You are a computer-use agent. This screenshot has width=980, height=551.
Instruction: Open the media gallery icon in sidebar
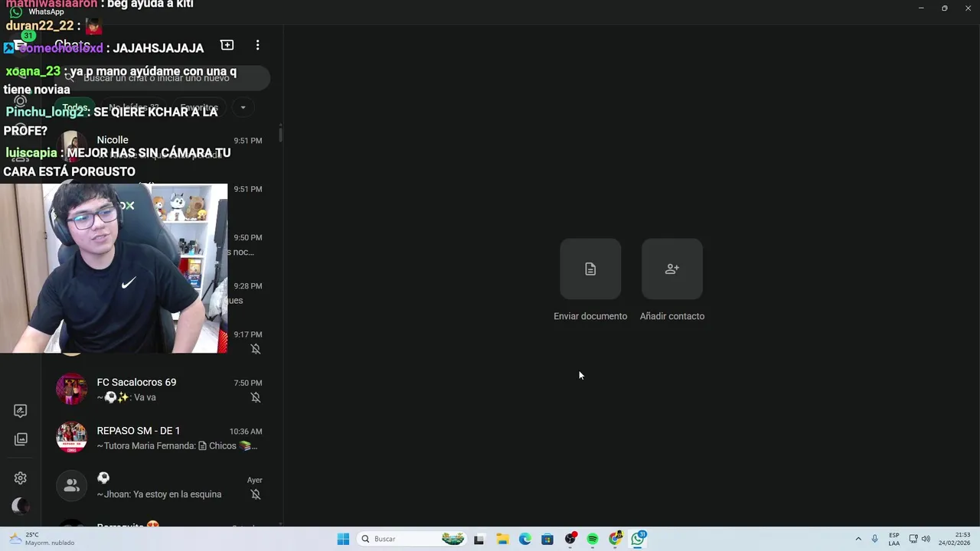coord(21,439)
